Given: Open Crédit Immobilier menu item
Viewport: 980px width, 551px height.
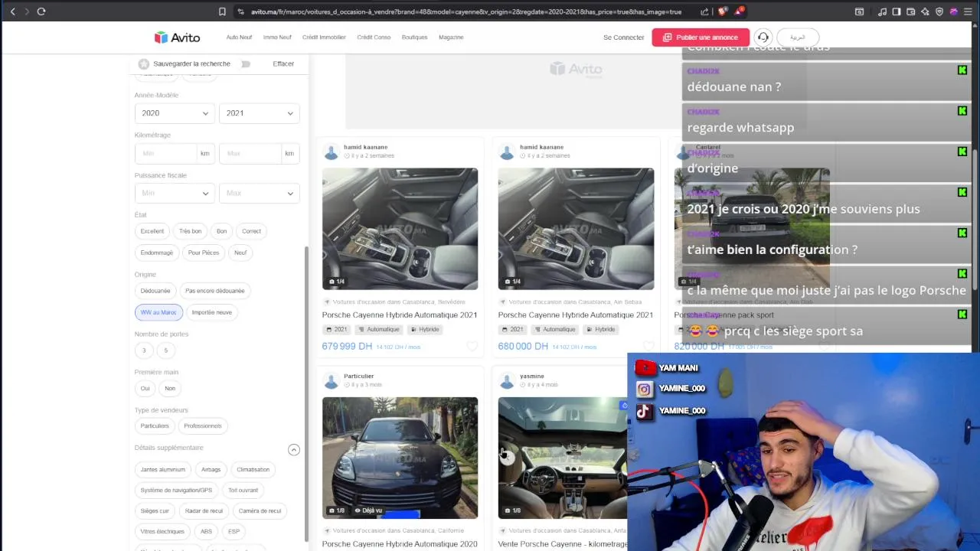Looking at the screenshot, I should tap(324, 37).
